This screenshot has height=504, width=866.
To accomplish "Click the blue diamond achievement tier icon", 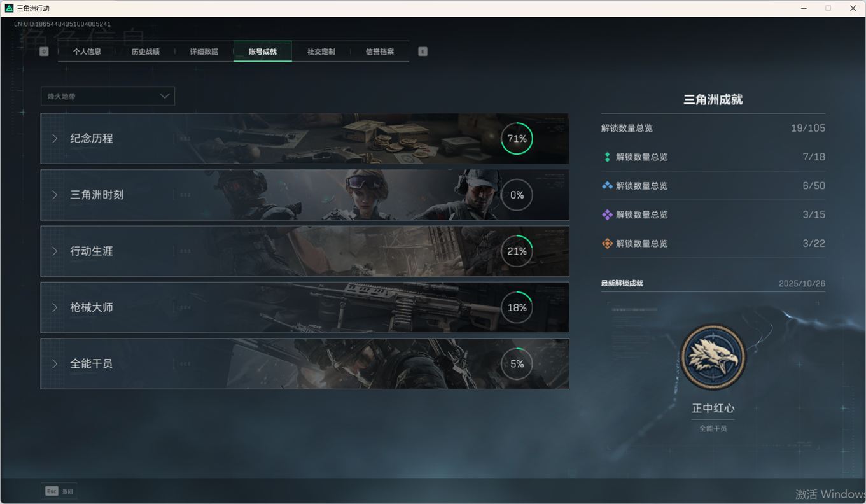I will point(607,186).
